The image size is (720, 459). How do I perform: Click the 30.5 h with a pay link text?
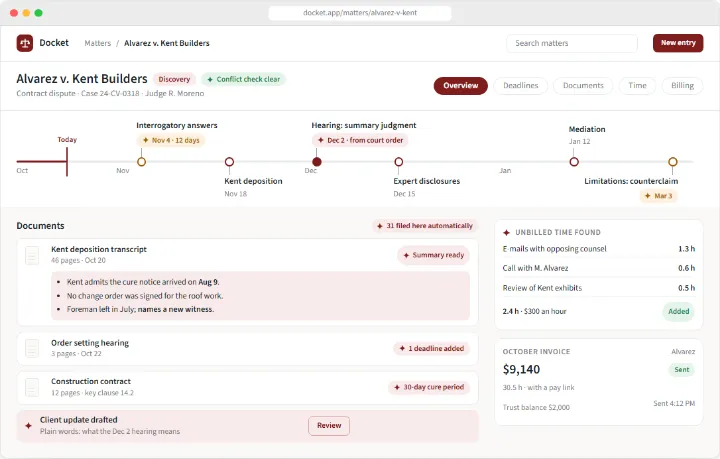[x=538, y=388]
